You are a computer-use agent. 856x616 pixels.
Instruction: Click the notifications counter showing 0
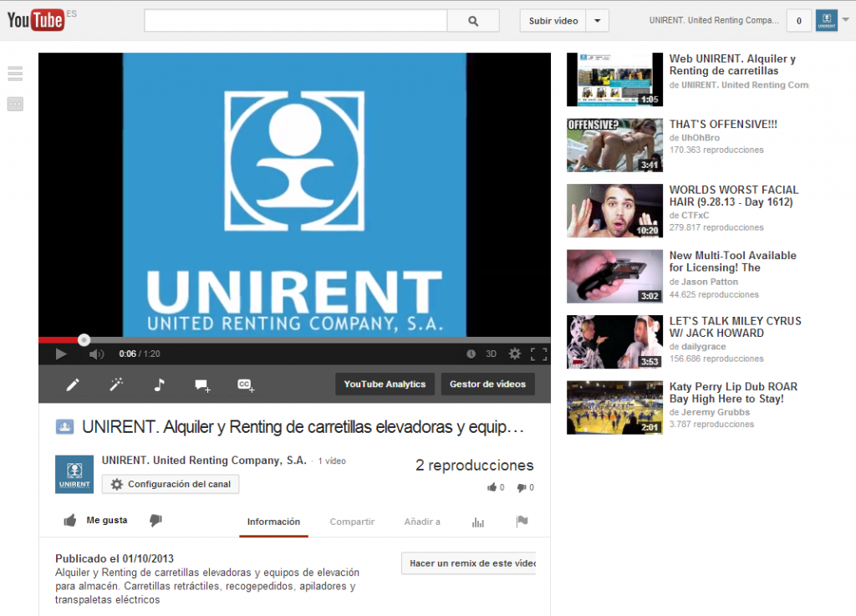pos(798,21)
